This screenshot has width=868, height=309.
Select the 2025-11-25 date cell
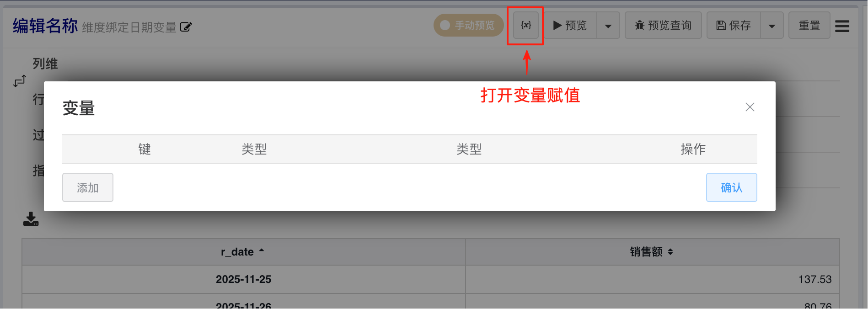point(244,279)
